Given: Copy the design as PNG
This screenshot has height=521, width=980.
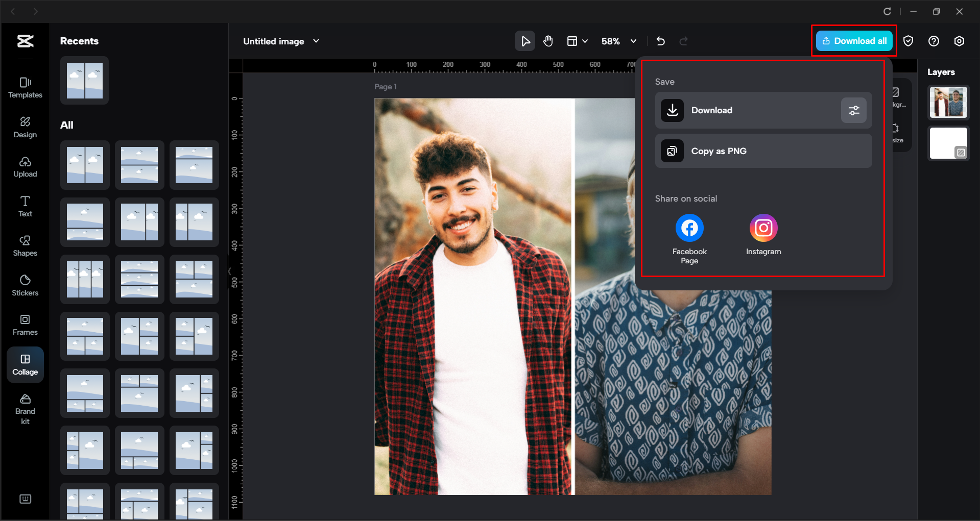Looking at the screenshot, I should (763, 151).
